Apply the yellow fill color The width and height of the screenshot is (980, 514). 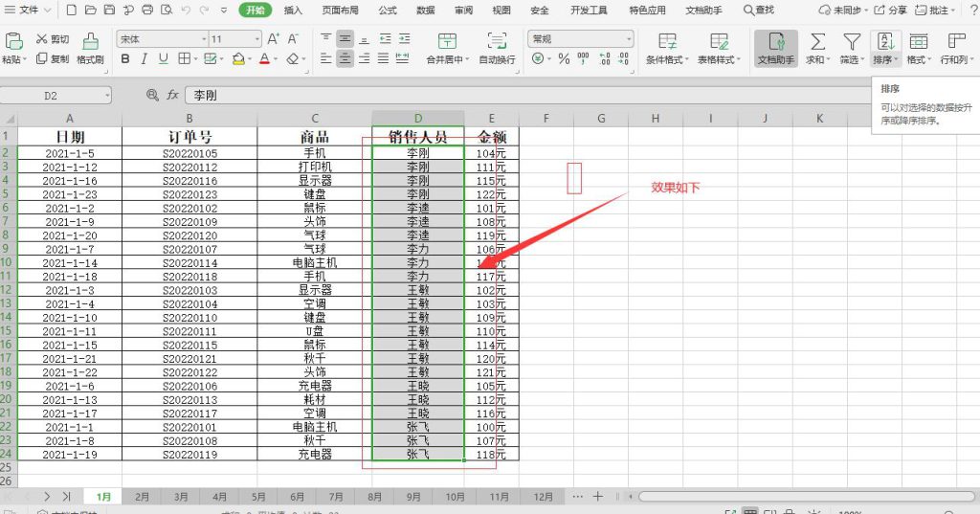pyautogui.click(x=237, y=58)
